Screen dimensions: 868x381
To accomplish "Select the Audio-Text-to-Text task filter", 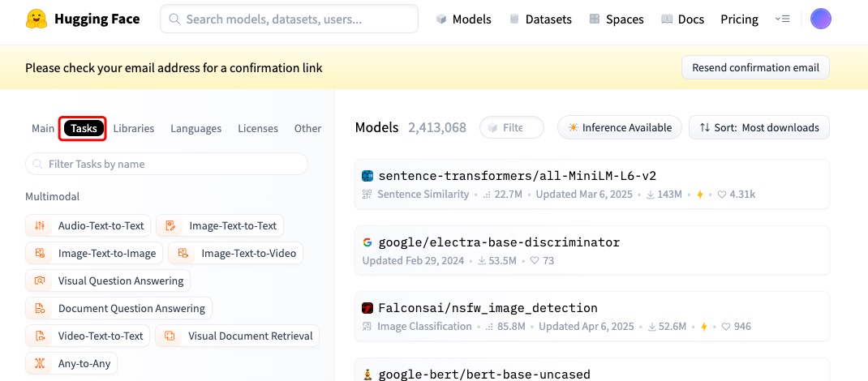I will point(88,225).
